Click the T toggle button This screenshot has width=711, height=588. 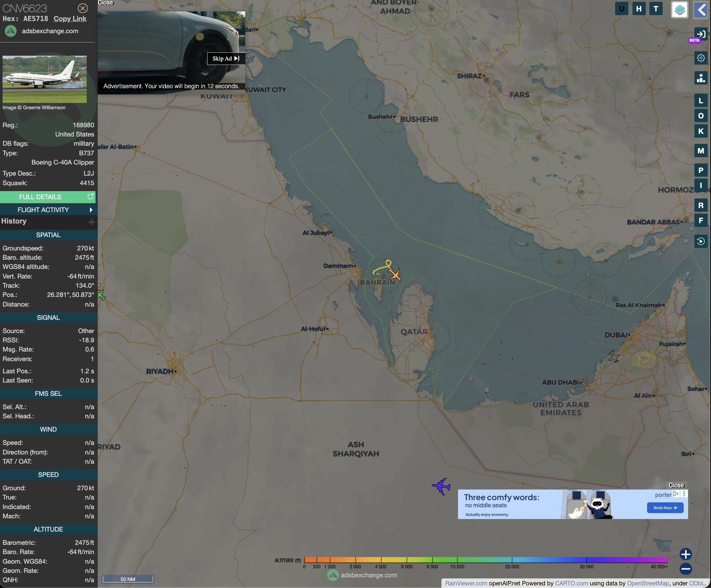click(656, 9)
